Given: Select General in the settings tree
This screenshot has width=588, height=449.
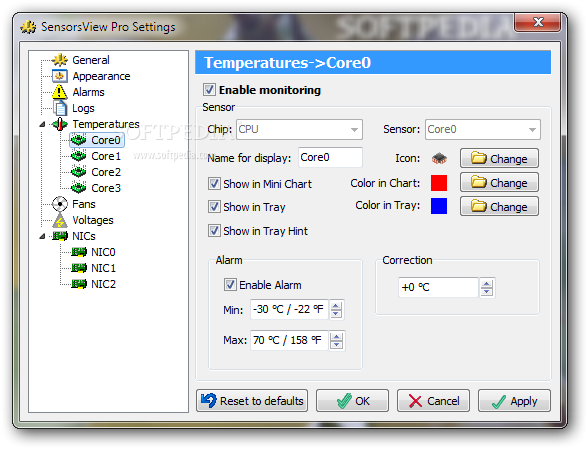Looking at the screenshot, I should point(91,60).
